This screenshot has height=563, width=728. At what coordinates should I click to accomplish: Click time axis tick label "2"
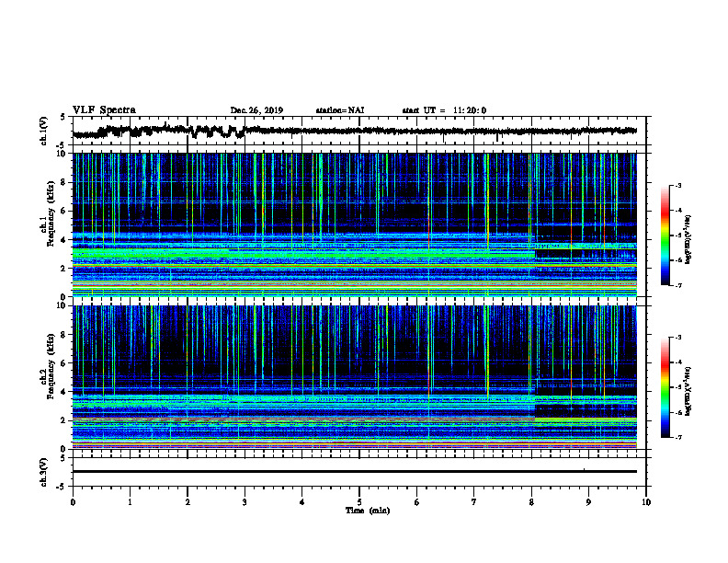pos(188,502)
